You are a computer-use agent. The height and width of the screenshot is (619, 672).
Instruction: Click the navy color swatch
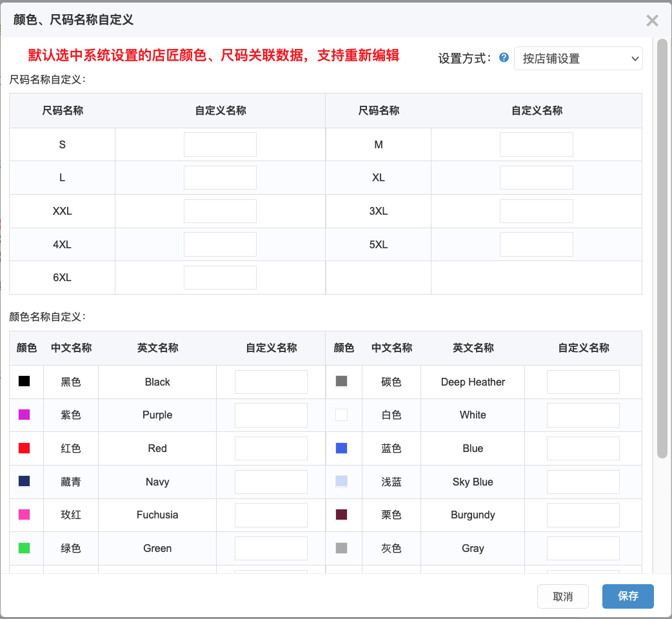(x=24, y=481)
